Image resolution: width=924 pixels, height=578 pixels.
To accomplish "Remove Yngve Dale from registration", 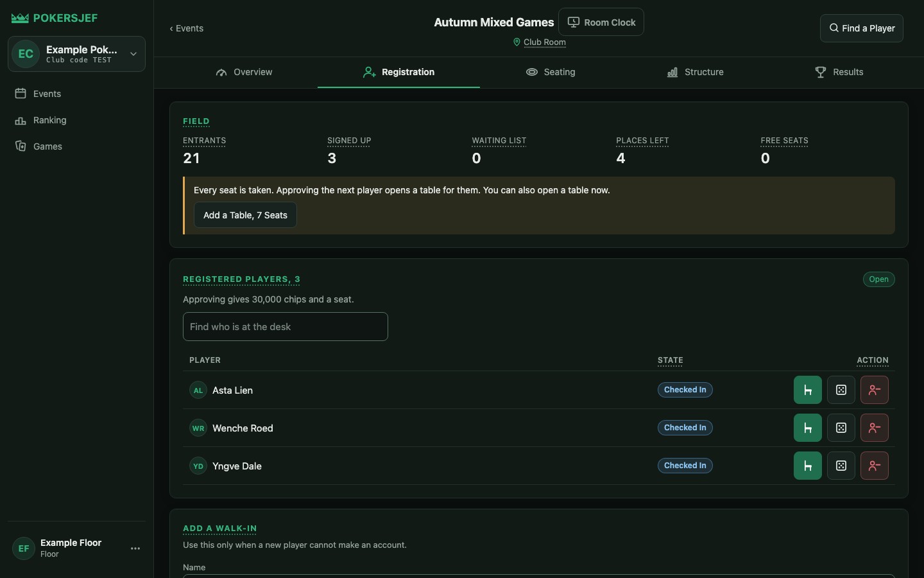I will [x=874, y=466].
